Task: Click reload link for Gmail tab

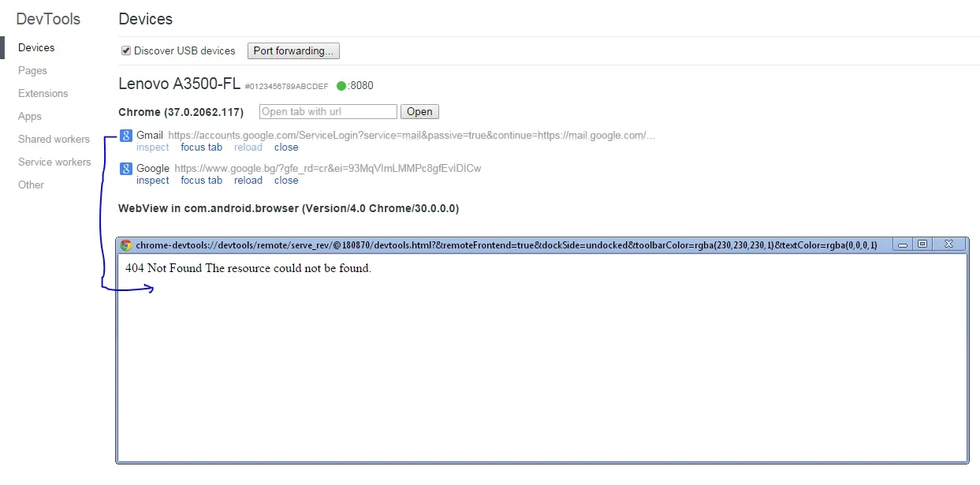Action: click(248, 147)
